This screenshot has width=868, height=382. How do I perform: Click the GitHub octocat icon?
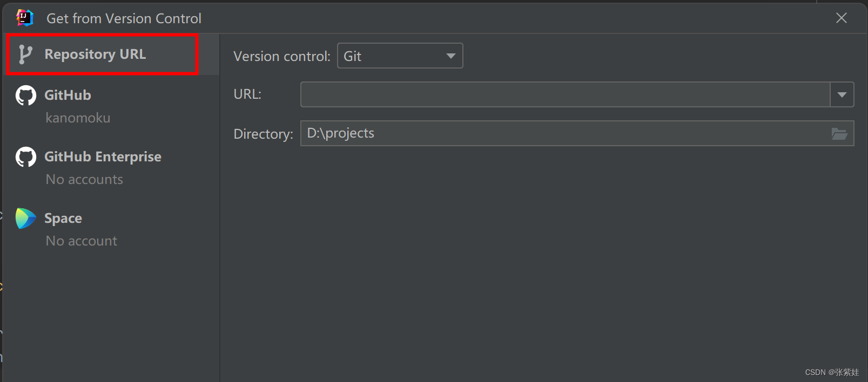tap(25, 95)
